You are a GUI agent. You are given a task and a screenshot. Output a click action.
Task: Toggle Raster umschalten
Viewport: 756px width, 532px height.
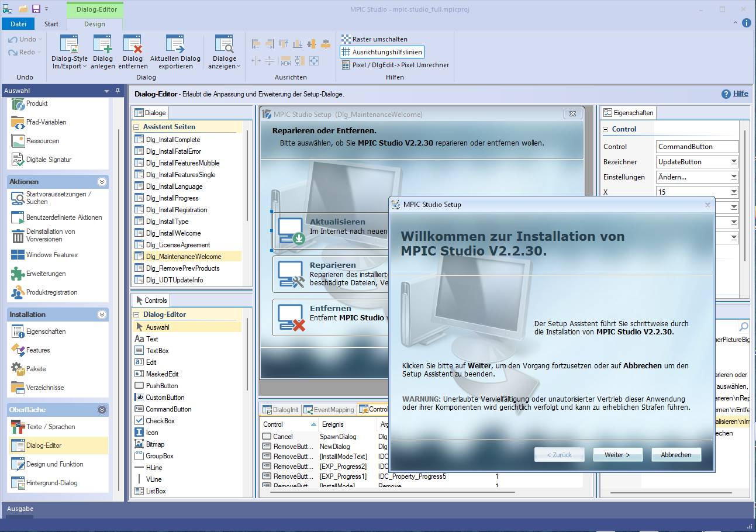coord(375,39)
